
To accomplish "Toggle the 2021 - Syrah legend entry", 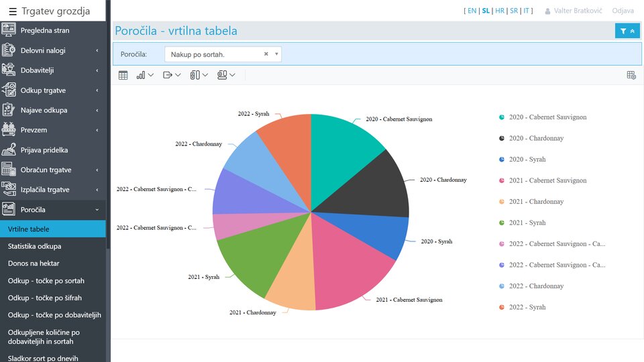I will tap(527, 223).
